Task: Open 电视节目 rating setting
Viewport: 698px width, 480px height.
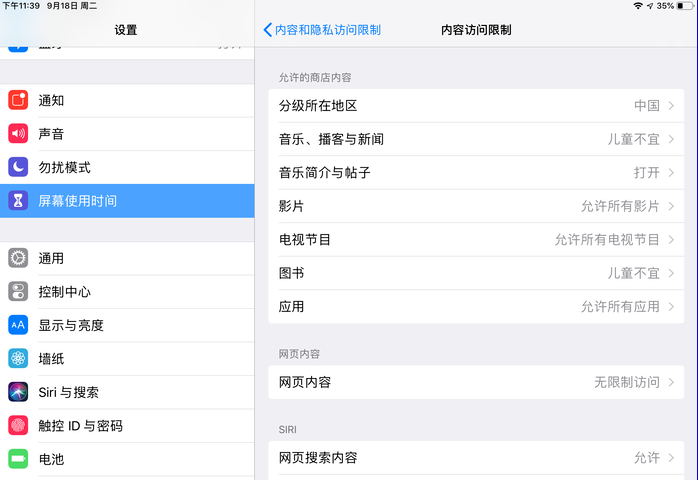Action: (476, 240)
